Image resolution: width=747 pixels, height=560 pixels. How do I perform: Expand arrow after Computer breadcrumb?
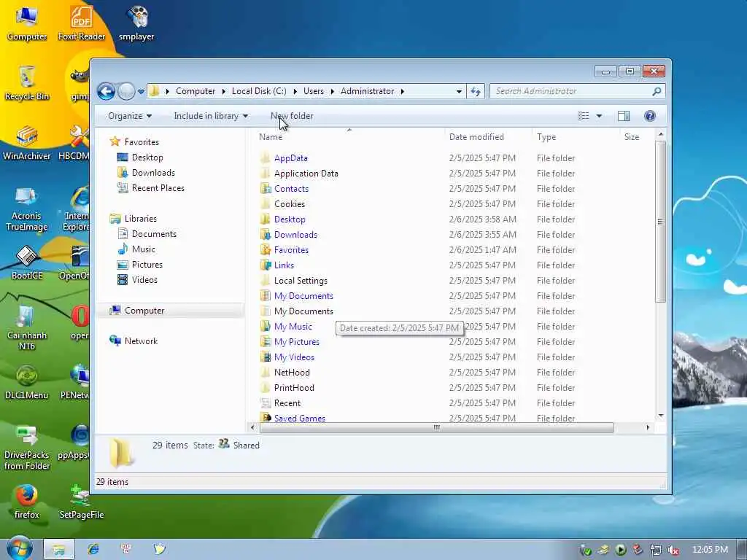pyautogui.click(x=223, y=91)
